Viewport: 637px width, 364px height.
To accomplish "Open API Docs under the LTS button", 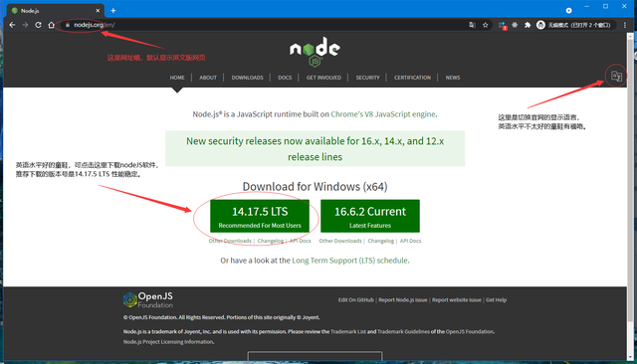I will (x=301, y=241).
